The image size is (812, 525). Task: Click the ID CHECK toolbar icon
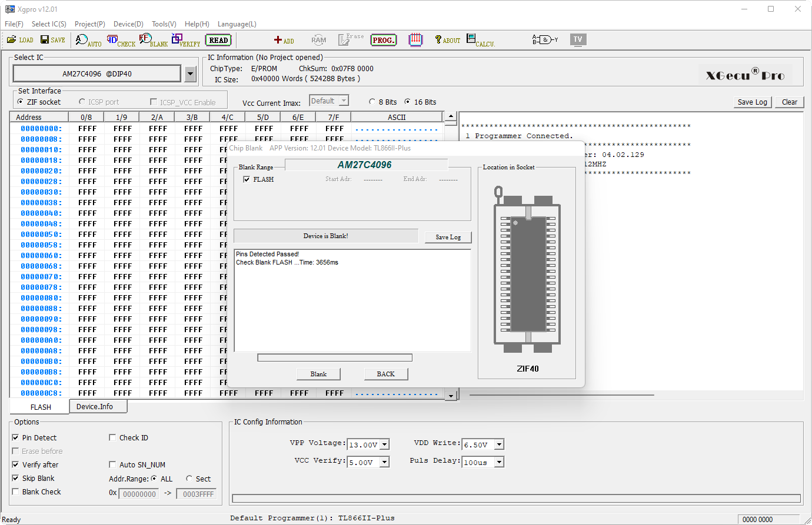coord(121,40)
